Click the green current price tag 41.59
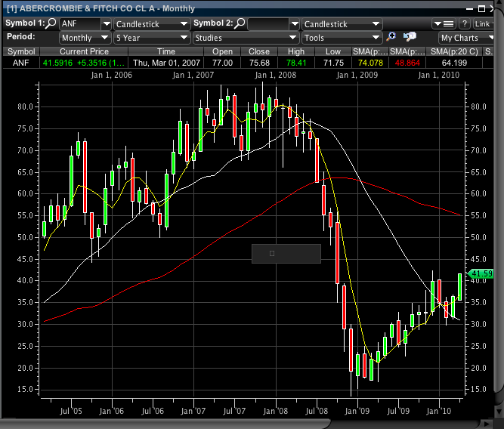Image resolution: width=504 pixels, height=429 pixels. 481,273
